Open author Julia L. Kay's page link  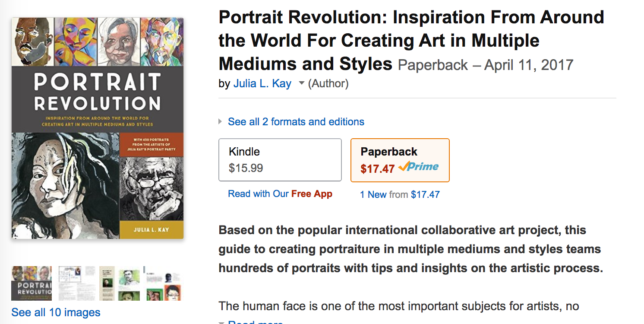[x=262, y=83]
